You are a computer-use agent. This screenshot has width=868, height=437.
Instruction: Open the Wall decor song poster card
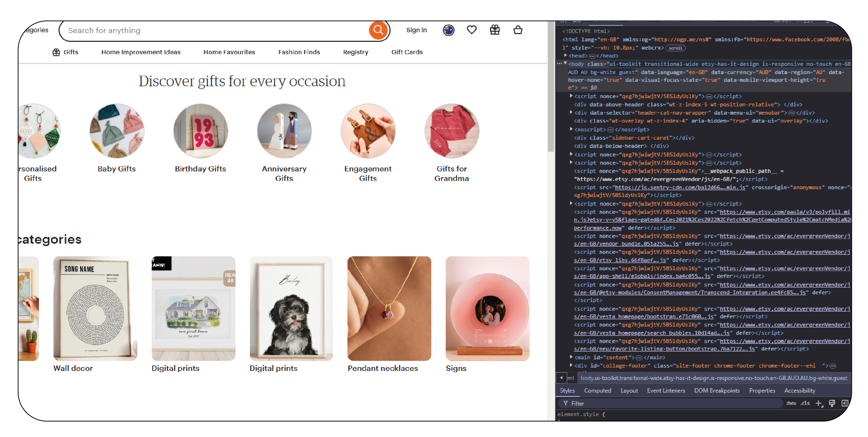[x=95, y=308]
